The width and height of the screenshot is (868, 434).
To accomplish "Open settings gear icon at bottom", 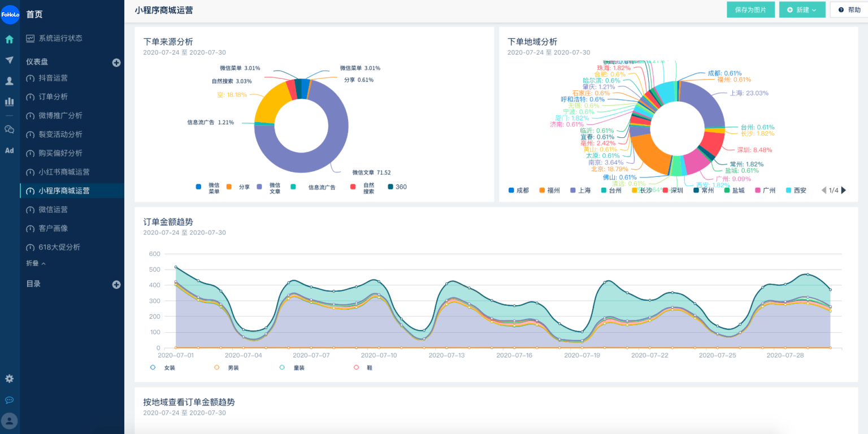I will 10,379.
